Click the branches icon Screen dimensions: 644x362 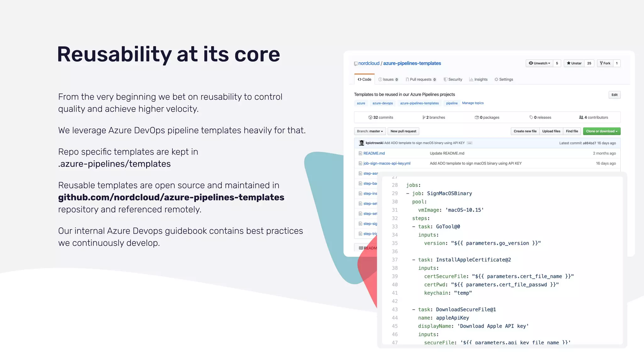coord(424,118)
